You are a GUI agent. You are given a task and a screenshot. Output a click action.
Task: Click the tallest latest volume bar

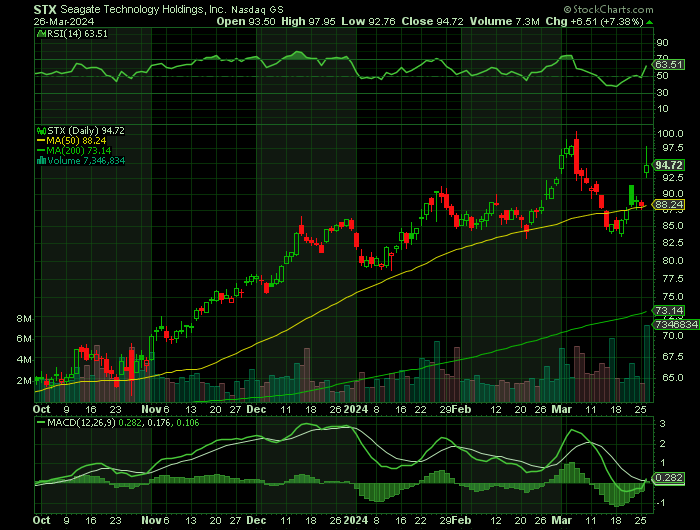tap(647, 364)
